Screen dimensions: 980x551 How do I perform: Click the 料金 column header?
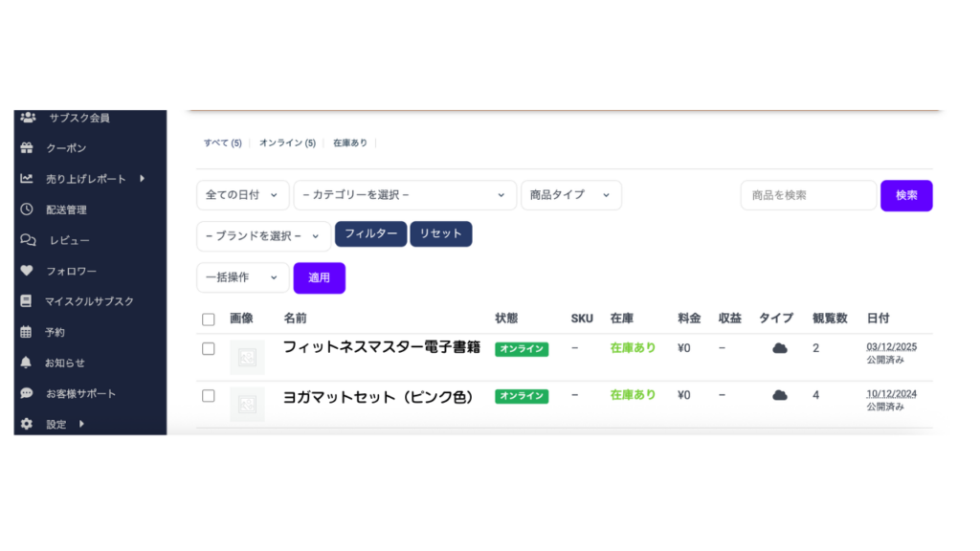[x=689, y=319]
